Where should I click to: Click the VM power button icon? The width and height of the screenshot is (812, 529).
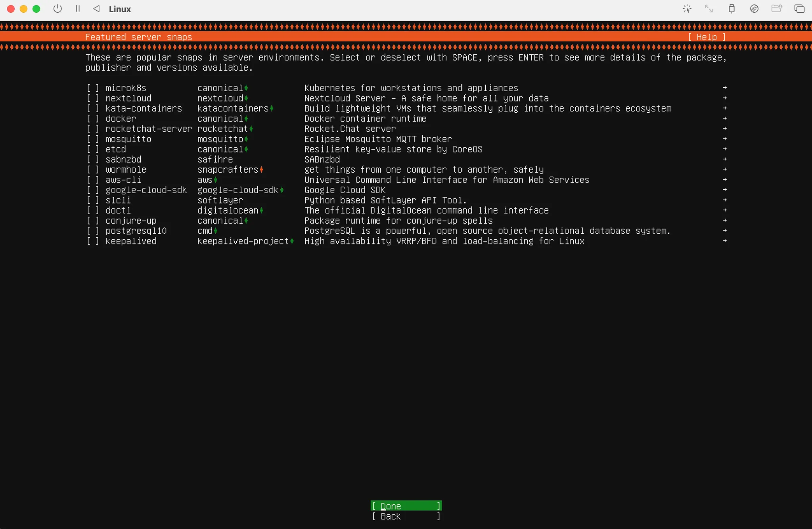(x=57, y=9)
